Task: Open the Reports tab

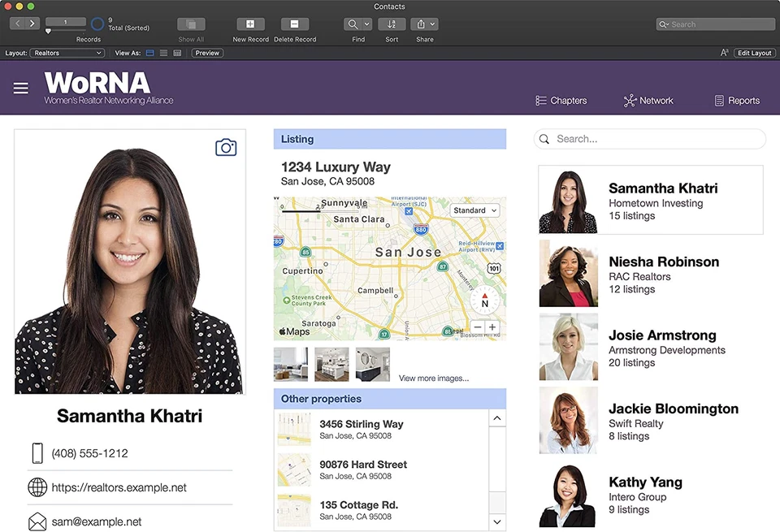Action: (737, 101)
